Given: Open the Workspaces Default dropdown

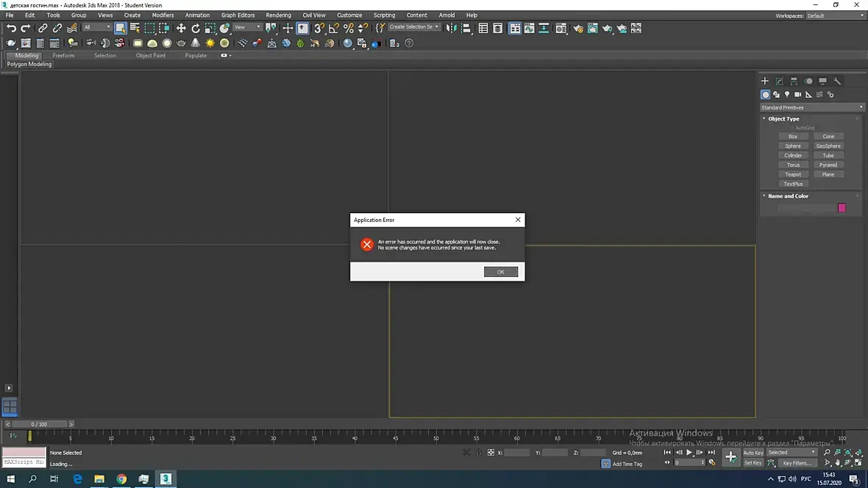Looking at the screenshot, I should point(836,15).
